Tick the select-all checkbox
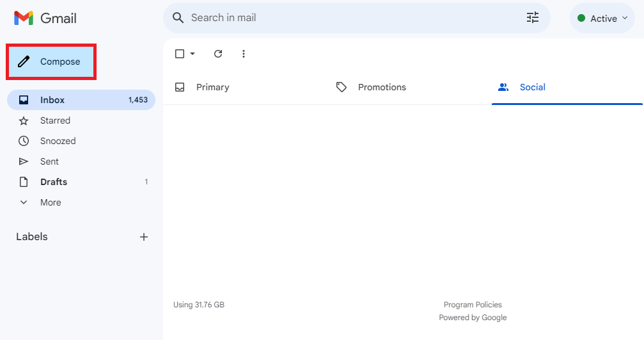 point(180,53)
